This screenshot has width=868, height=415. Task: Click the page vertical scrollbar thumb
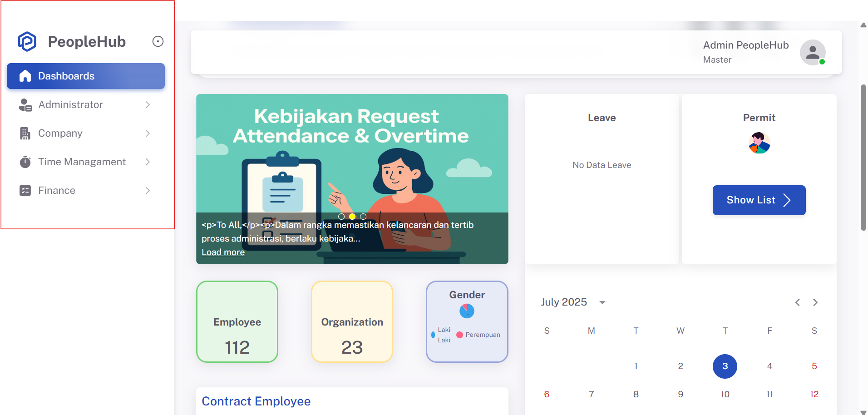click(x=863, y=158)
